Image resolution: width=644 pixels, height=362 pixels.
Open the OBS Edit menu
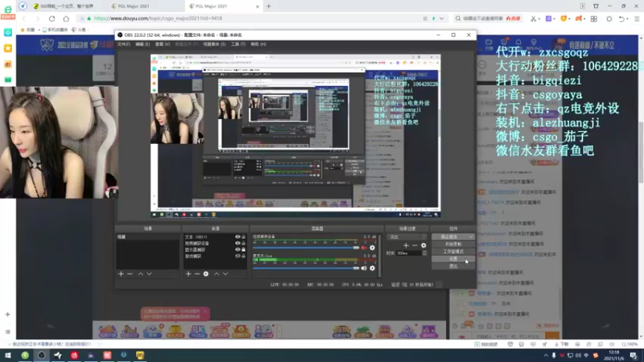(x=142, y=44)
